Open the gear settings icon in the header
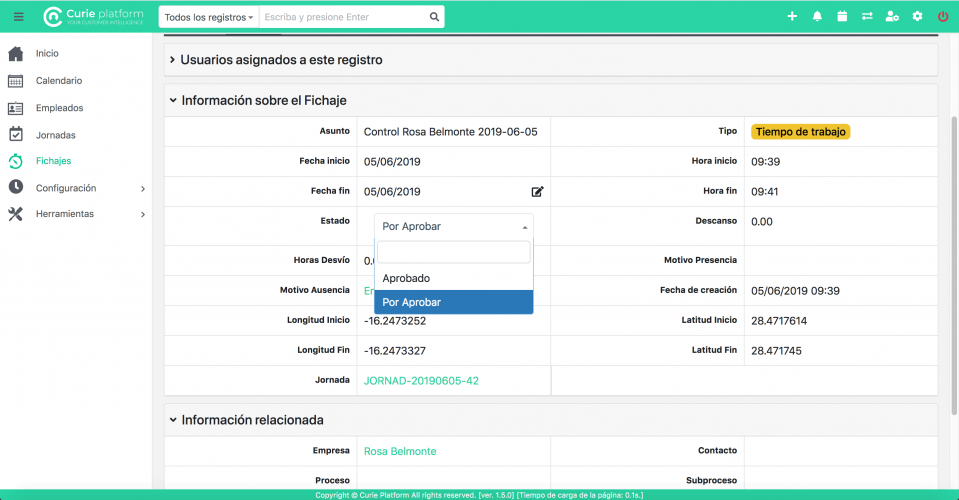This screenshot has height=500, width=959. 917,16
